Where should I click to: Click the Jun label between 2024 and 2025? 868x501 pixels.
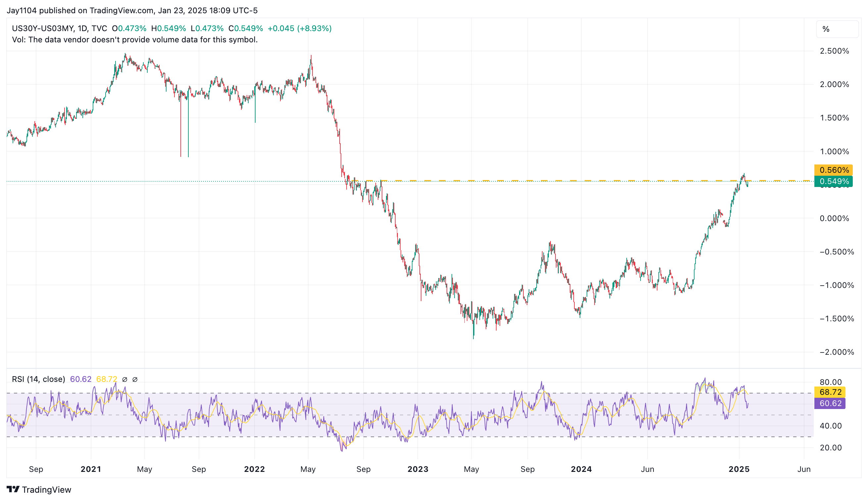click(x=648, y=469)
